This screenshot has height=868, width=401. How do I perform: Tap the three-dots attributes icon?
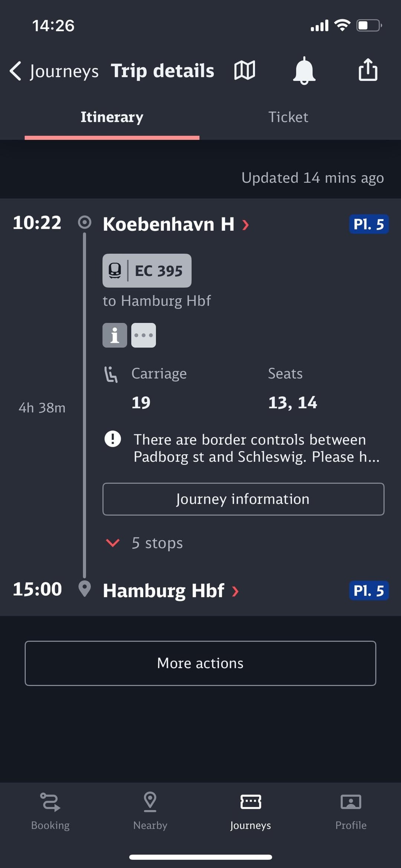tap(144, 335)
